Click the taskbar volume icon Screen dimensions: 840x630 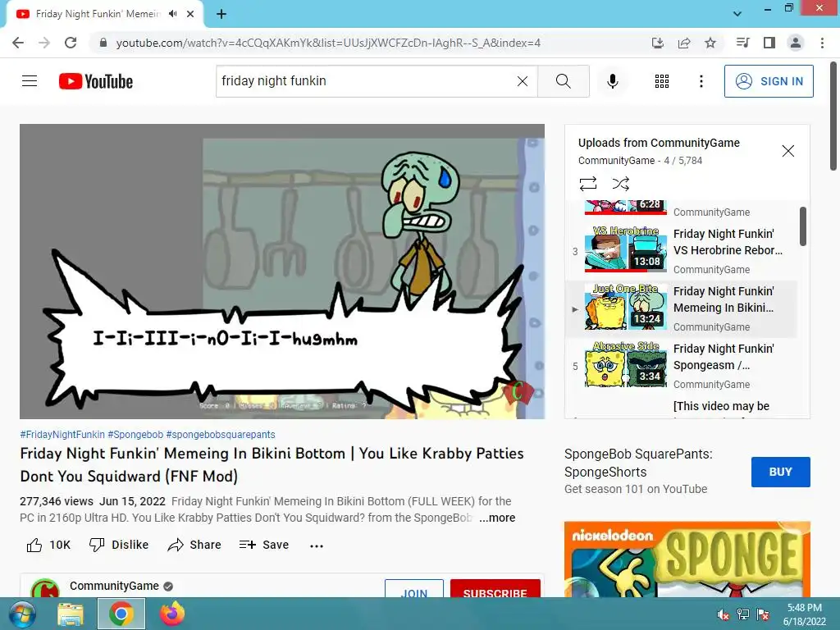tap(724, 614)
